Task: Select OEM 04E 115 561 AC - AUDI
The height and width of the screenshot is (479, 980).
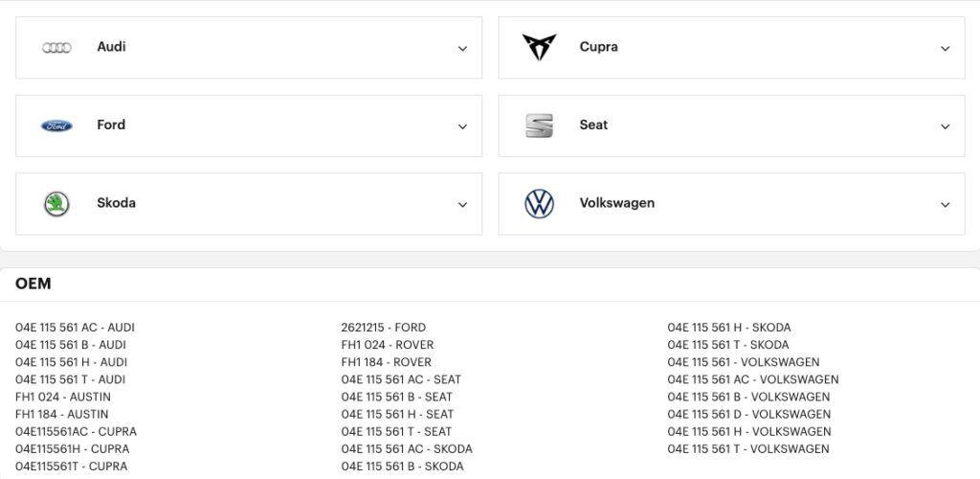Action: (75, 328)
